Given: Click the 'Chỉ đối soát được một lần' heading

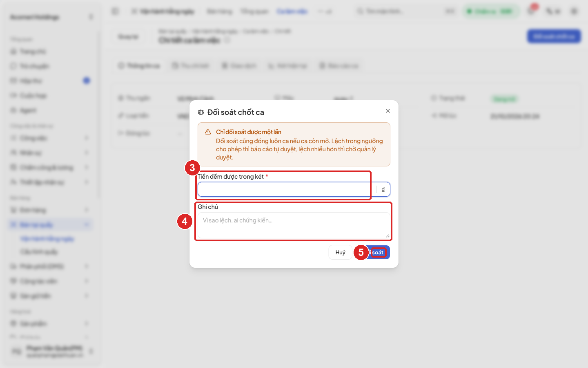Looking at the screenshot, I should tap(249, 132).
